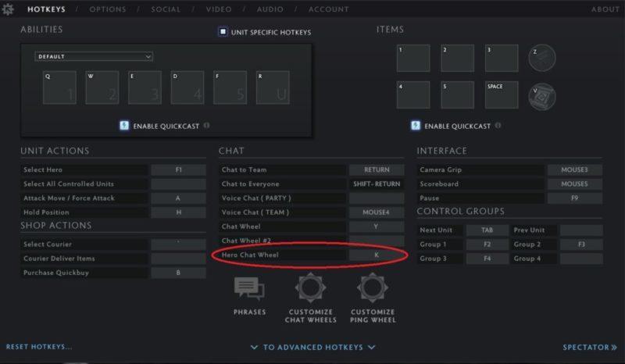
Task: Set Chat Wheel #2 key
Action: pos(377,241)
